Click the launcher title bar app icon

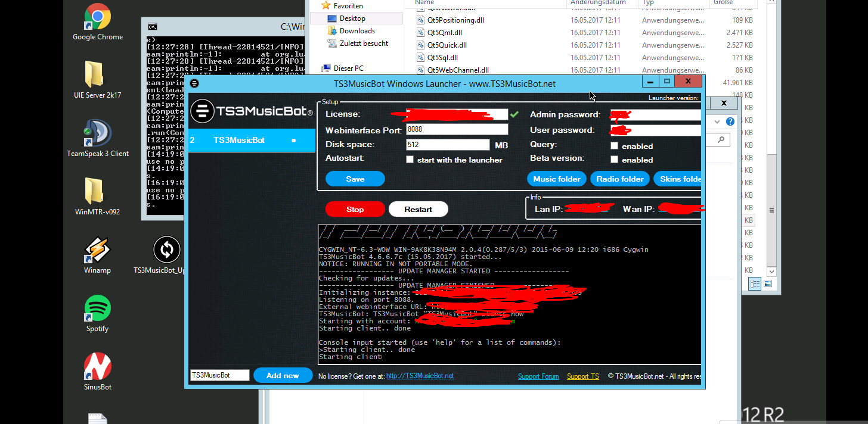[194, 83]
